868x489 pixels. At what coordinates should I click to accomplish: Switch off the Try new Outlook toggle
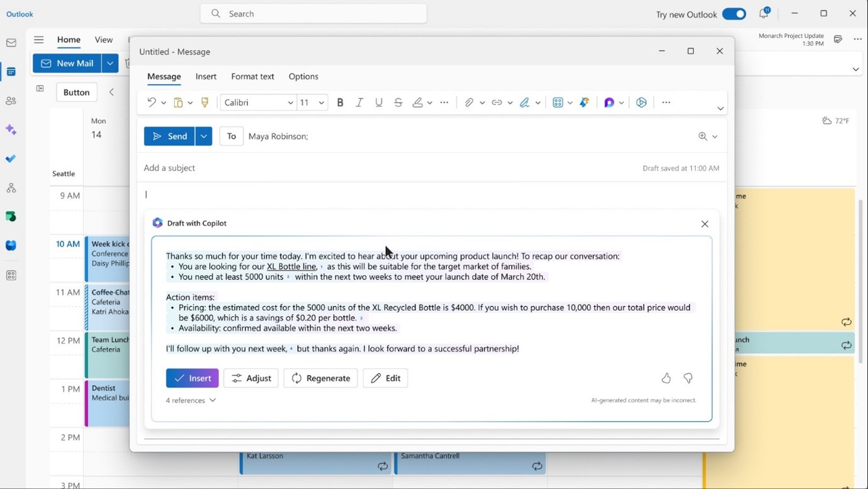(734, 13)
